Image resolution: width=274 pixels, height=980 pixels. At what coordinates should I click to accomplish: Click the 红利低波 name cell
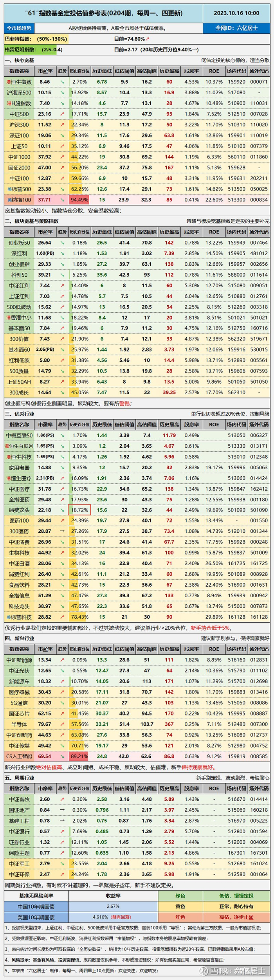19,360
